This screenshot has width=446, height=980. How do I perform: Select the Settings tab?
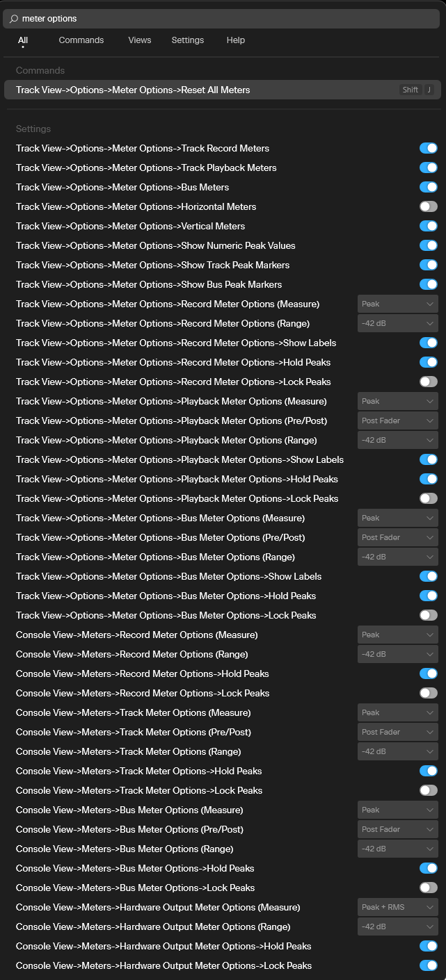(187, 40)
